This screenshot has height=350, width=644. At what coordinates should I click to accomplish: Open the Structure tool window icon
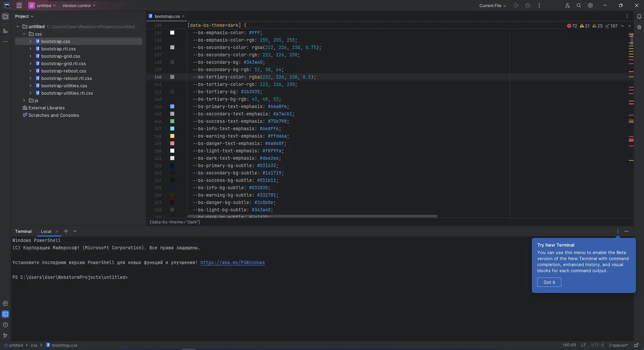[5, 31]
